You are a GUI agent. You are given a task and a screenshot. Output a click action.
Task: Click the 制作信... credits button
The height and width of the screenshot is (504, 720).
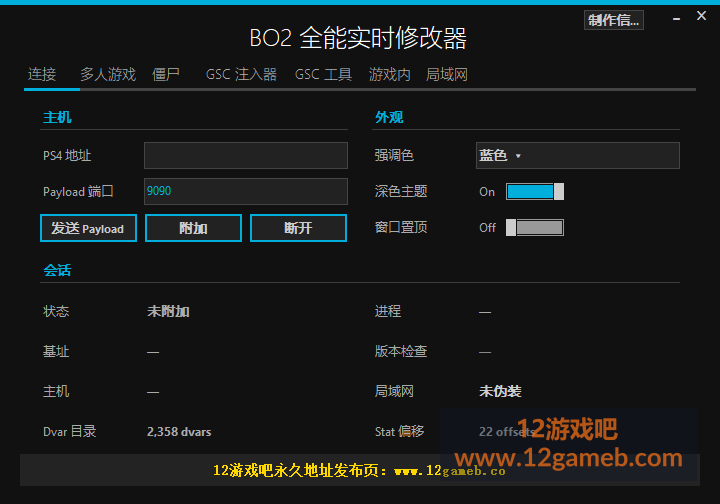[x=613, y=20]
